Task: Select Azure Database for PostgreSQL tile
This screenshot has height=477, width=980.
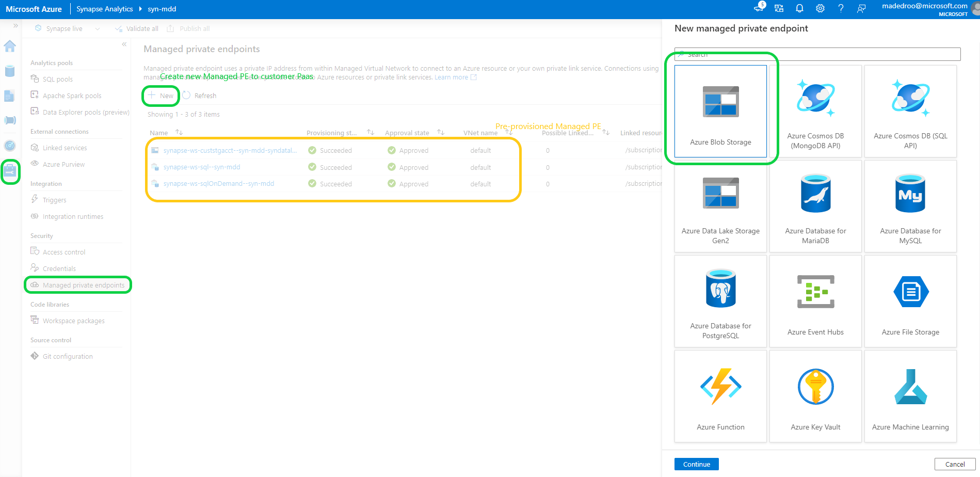Action: 720,301
